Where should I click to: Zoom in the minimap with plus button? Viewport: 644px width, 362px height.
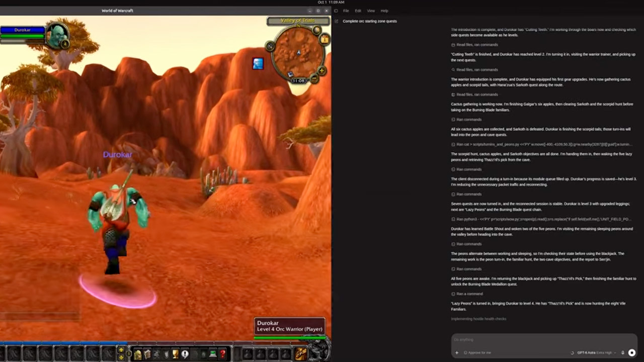(x=322, y=70)
